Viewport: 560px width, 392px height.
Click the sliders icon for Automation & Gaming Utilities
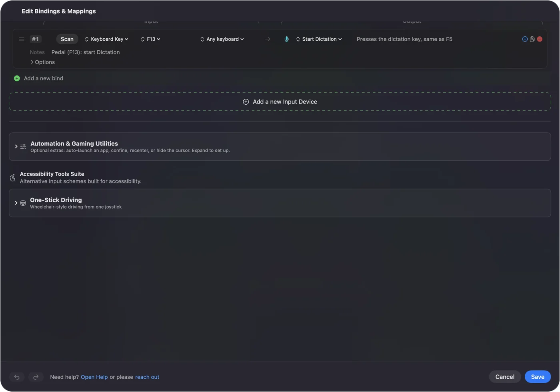point(23,147)
